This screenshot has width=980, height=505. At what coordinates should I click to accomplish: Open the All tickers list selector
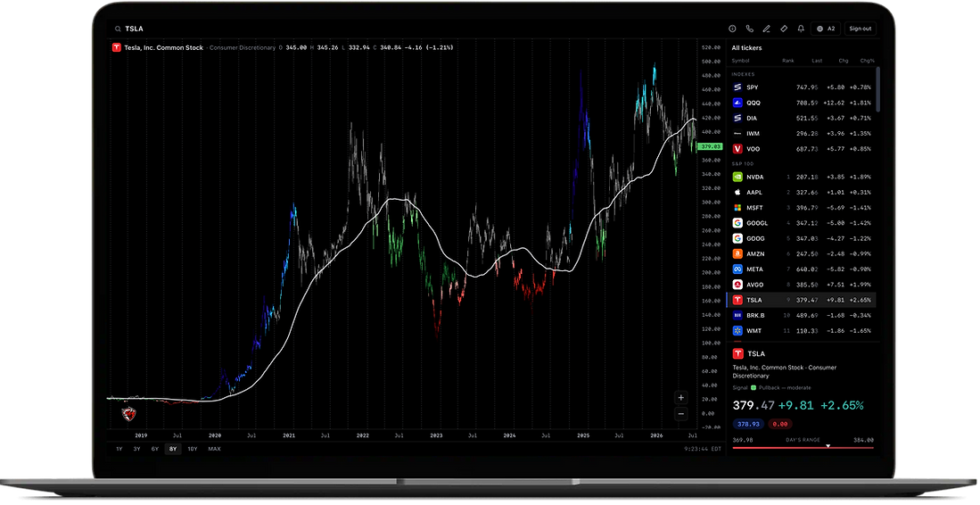(747, 48)
